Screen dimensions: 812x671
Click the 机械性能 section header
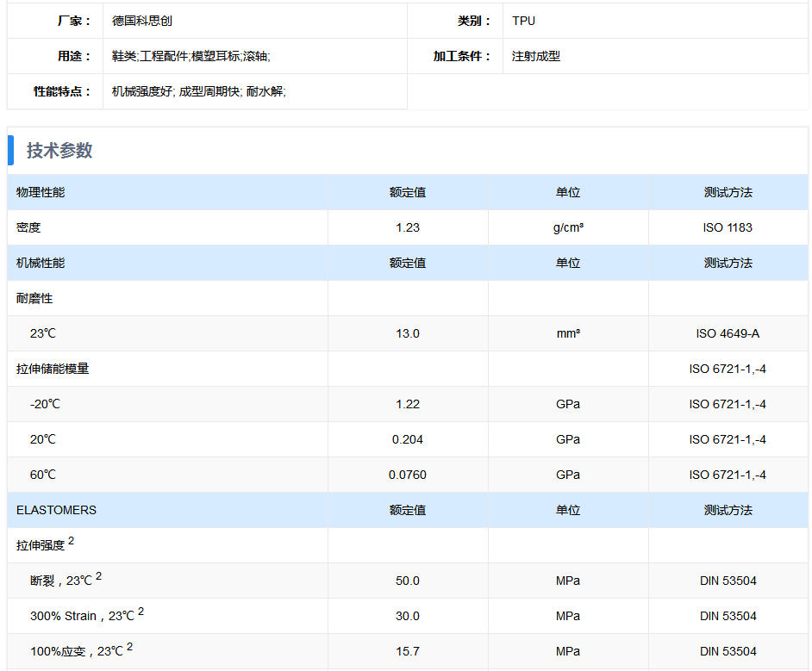[41, 263]
